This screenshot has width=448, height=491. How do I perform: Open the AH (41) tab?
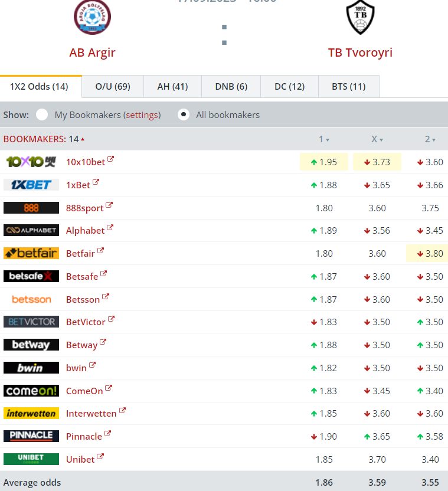point(172,87)
